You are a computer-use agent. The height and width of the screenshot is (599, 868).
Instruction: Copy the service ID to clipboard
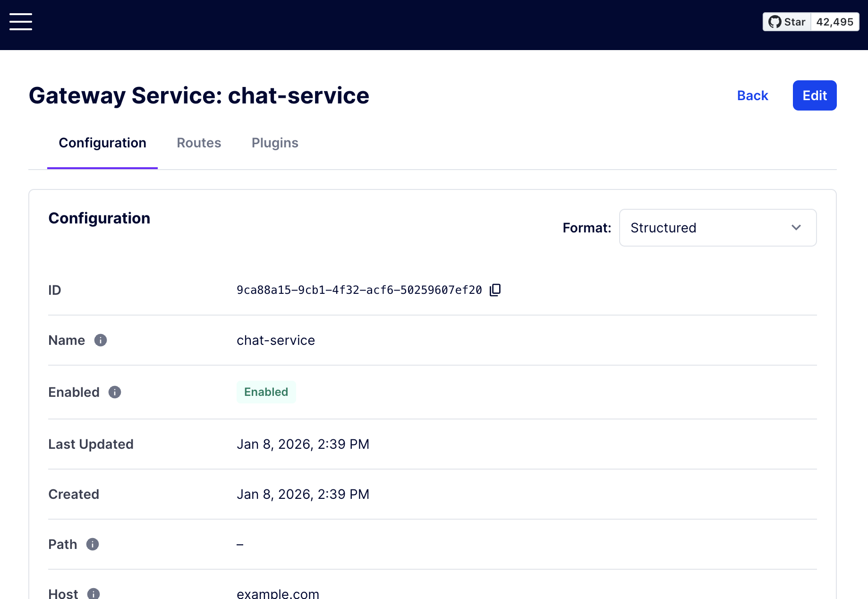click(x=495, y=290)
